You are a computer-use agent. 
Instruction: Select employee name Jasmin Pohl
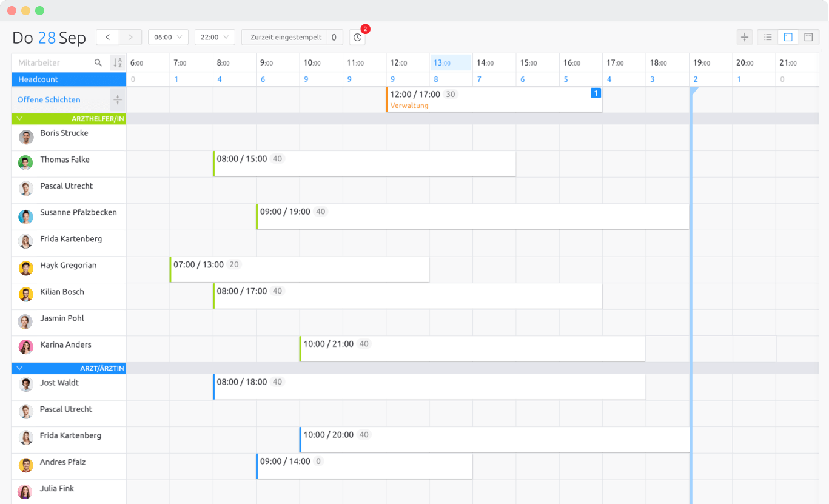[62, 318]
